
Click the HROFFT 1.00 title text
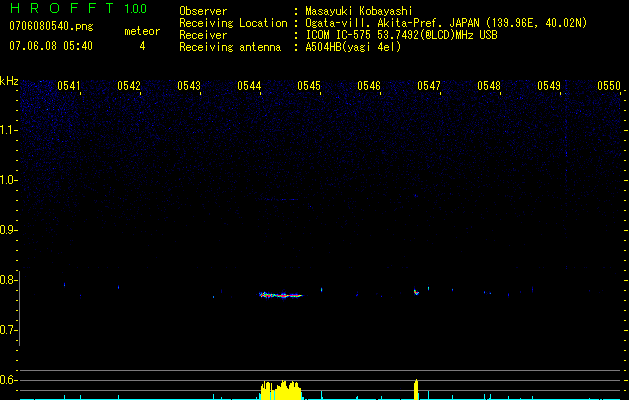tap(78, 8)
